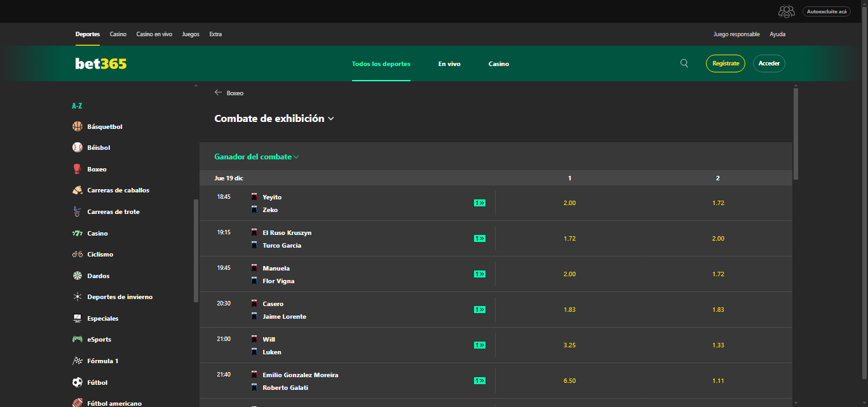Image resolution: width=868 pixels, height=407 pixels.
Task: Bet on Manuela at 2.00
Action: coord(569,274)
